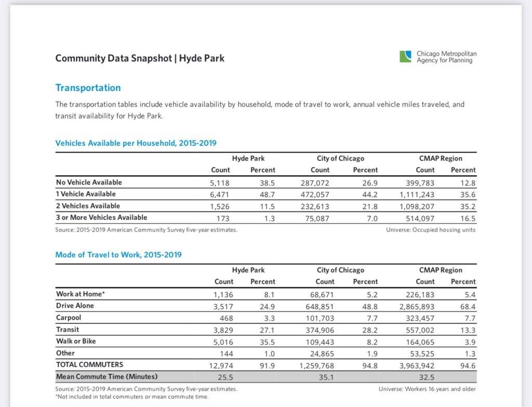Click the CMAP Region total 3,963,942
Viewport: 532px width, 407px height.
tap(417, 366)
